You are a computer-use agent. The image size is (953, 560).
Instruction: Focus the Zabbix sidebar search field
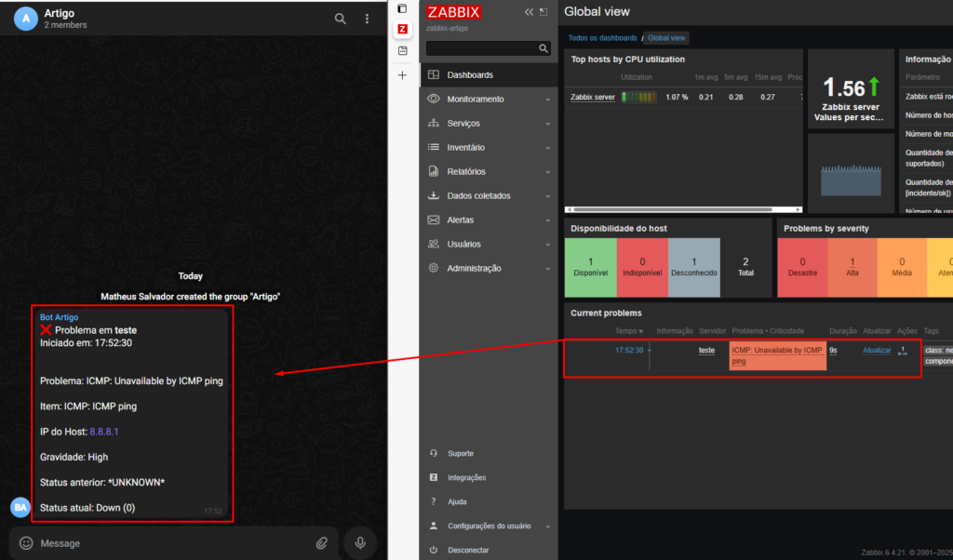pyautogui.click(x=488, y=48)
